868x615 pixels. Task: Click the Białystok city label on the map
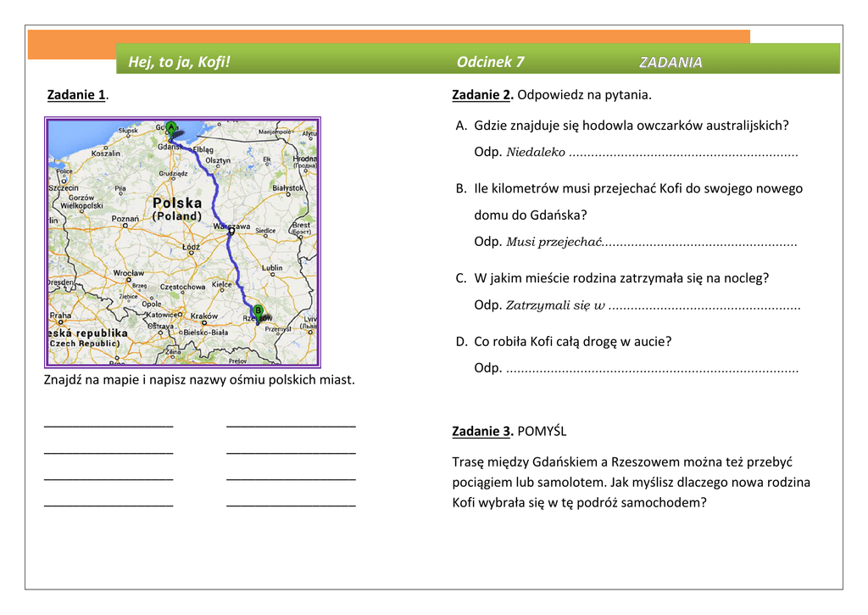pyautogui.click(x=287, y=187)
